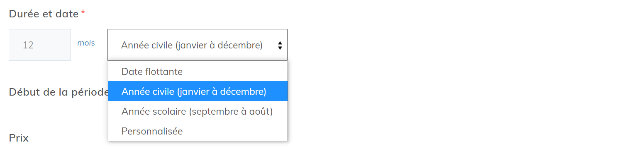This screenshot has height=149, width=644.
Task: Click the 'mois' unit label
Action: (86, 43)
